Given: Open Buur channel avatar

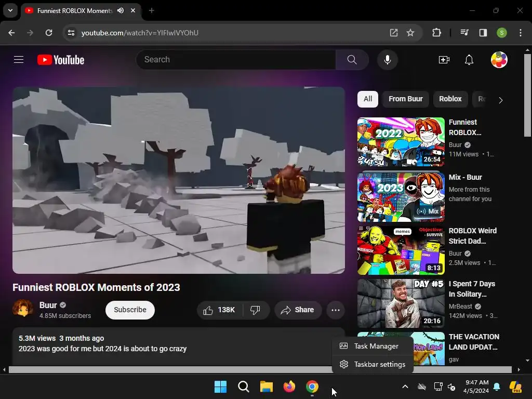Looking at the screenshot, I should 23,309.
